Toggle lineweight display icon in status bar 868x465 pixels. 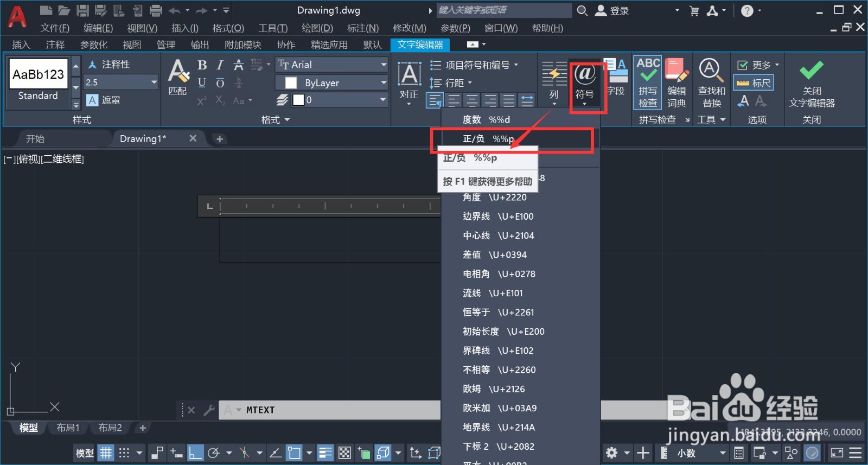(325, 453)
